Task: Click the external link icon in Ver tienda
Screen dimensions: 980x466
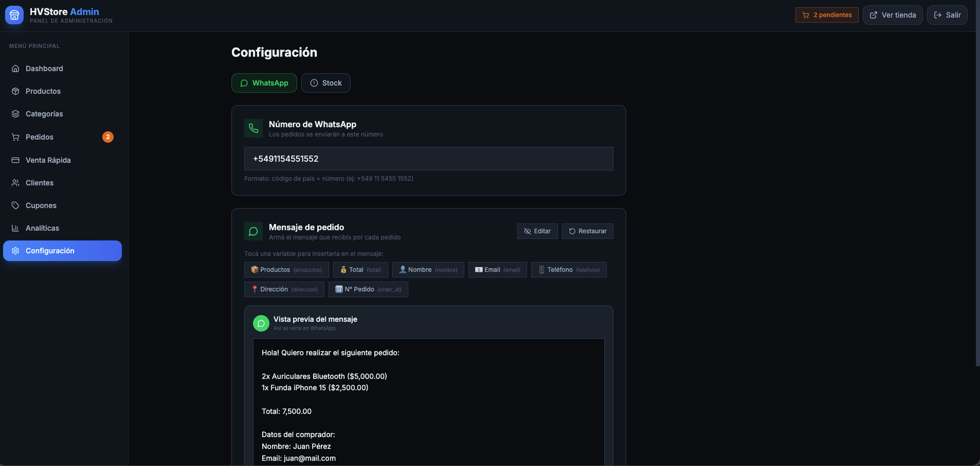Action: coord(873,15)
